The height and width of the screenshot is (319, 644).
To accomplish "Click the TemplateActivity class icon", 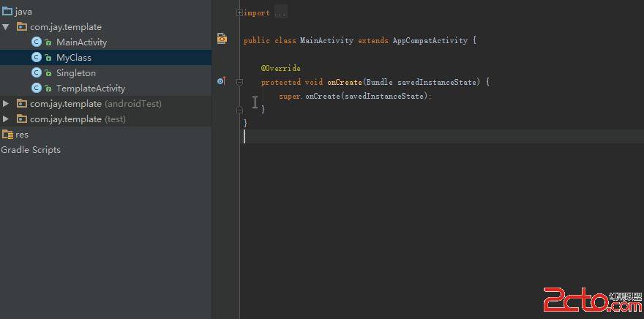I will click(x=37, y=88).
